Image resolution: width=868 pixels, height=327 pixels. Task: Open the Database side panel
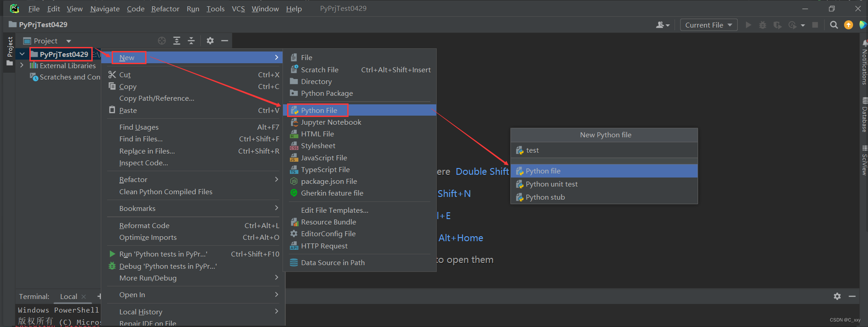pos(864,115)
